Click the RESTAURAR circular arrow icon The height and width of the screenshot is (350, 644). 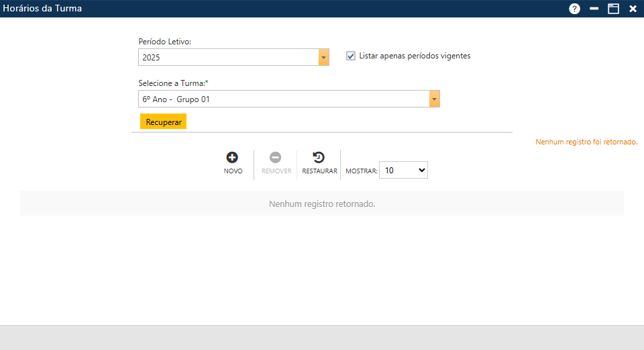pyautogui.click(x=319, y=158)
